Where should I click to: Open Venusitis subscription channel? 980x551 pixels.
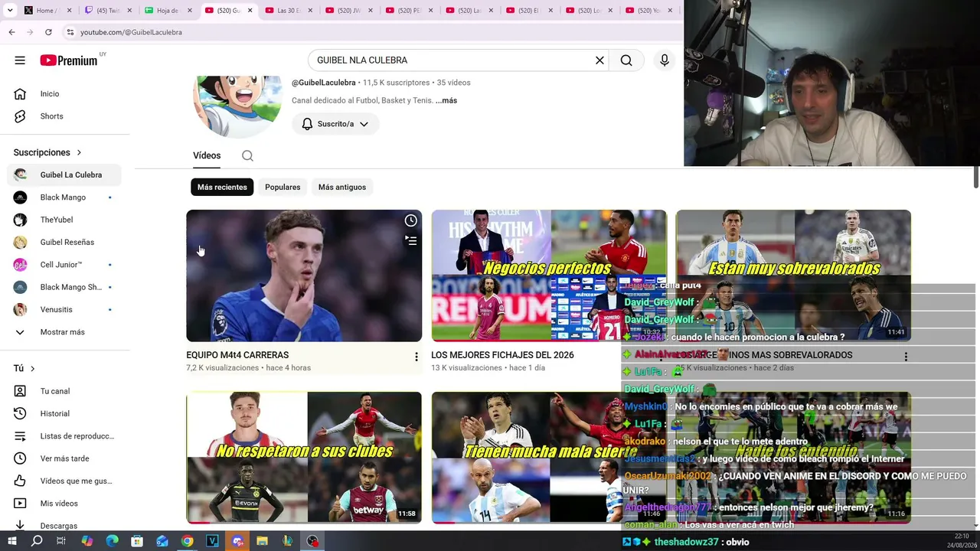pyautogui.click(x=64, y=310)
